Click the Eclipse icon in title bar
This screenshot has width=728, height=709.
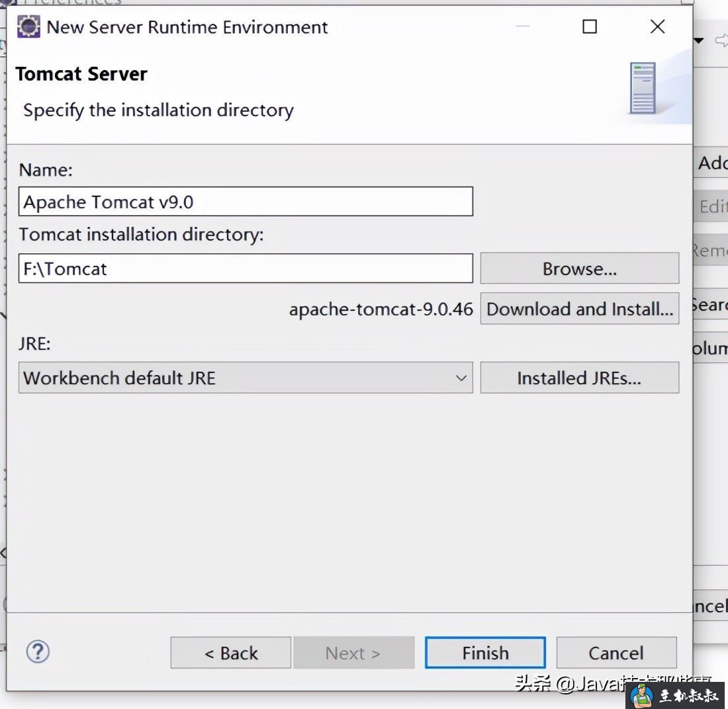pos(28,26)
